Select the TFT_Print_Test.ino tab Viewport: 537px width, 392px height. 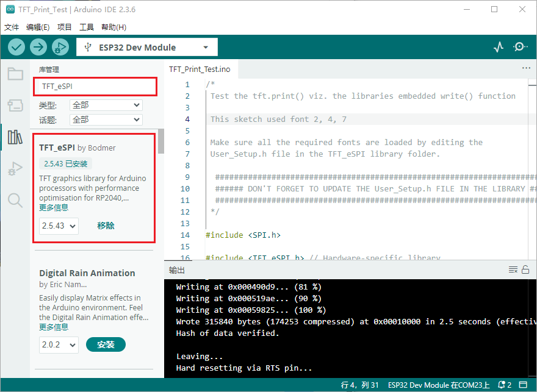[x=200, y=69]
